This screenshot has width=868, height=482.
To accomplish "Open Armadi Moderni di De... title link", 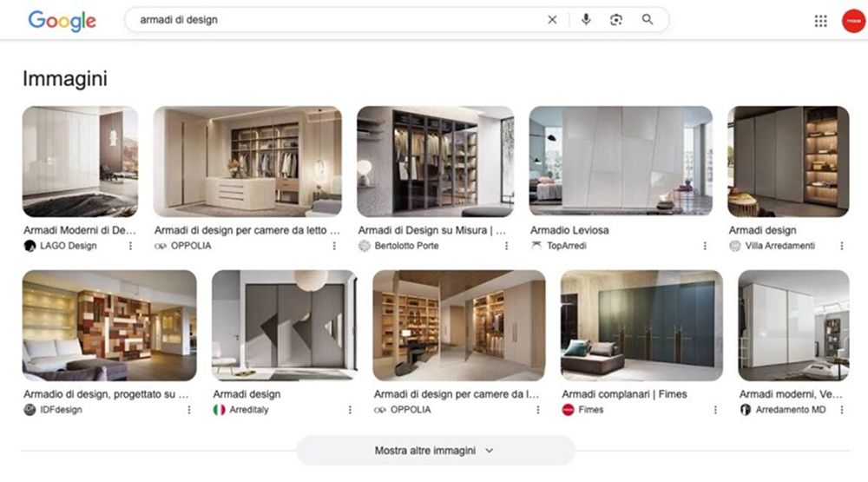I will [x=80, y=230].
